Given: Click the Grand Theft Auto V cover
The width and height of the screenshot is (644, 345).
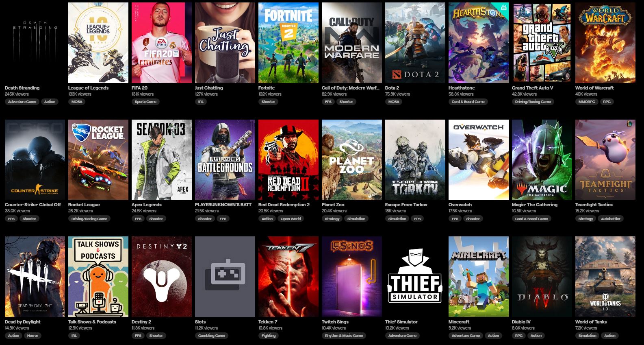Looking at the screenshot, I should tap(542, 43).
